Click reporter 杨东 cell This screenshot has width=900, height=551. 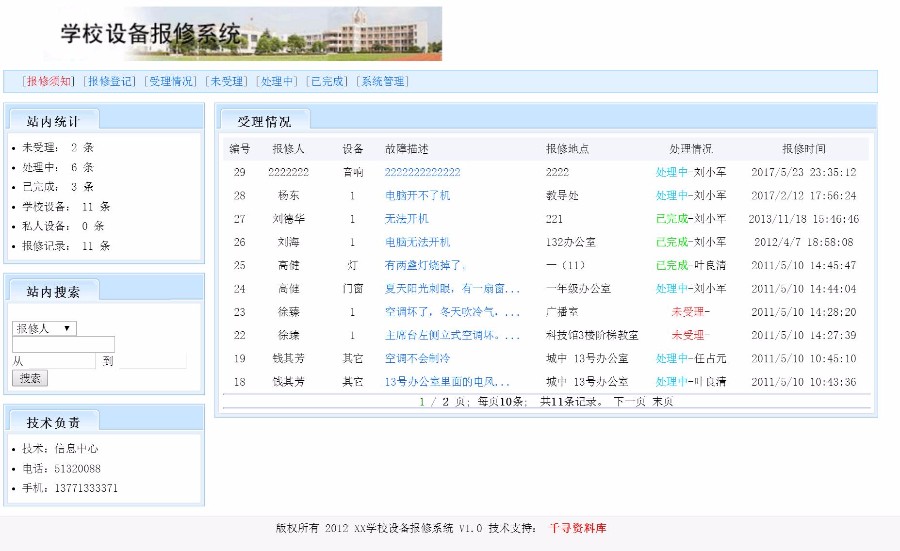(x=288, y=196)
